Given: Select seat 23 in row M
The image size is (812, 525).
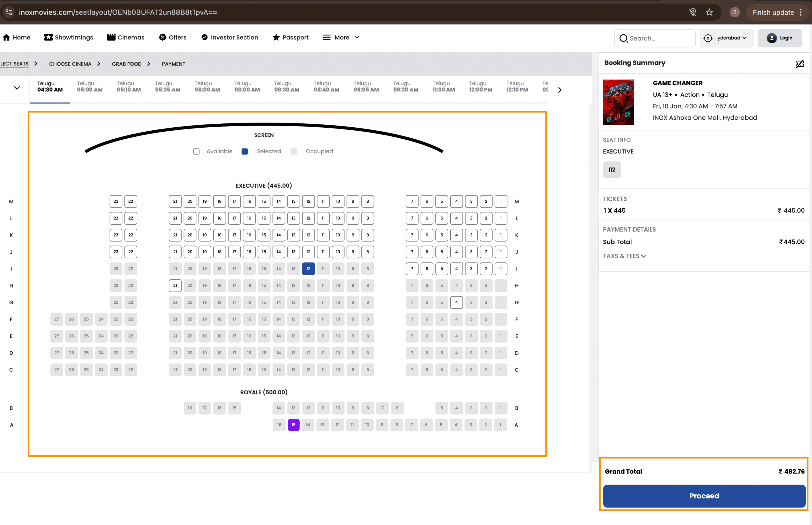Looking at the screenshot, I should (x=116, y=202).
